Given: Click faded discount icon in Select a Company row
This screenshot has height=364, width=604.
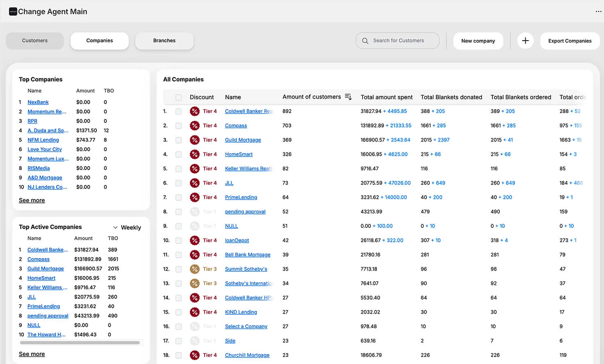Looking at the screenshot, I should [x=195, y=326].
